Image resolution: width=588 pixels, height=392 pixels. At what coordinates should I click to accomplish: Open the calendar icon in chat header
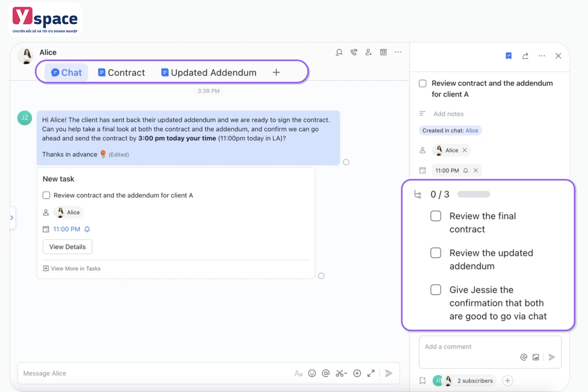(x=383, y=52)
